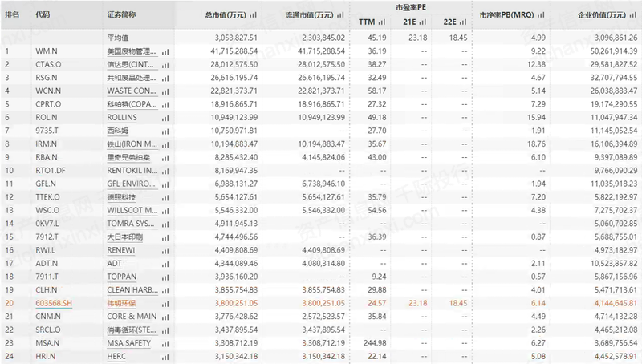Sort by 流通市值(万元) column icon
The height and width of the screenshot is (364, 642).
[340, 15]
